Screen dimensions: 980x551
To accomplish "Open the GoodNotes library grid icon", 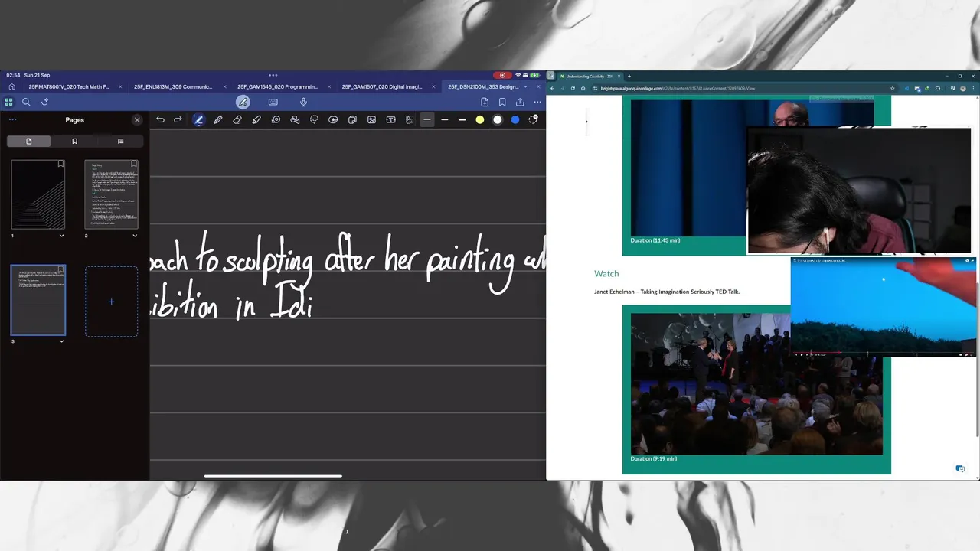I will click(8, 102).
